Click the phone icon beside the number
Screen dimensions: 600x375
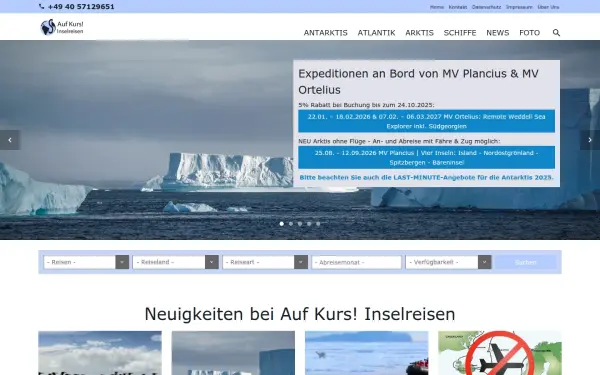click(41, 7)
